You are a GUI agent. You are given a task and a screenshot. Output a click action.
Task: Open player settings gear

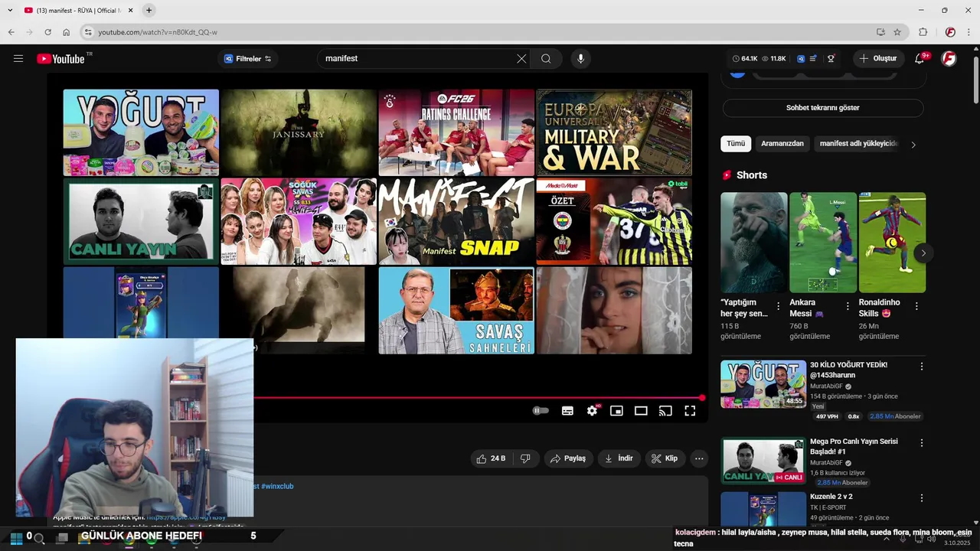click(x=592, y=411)
